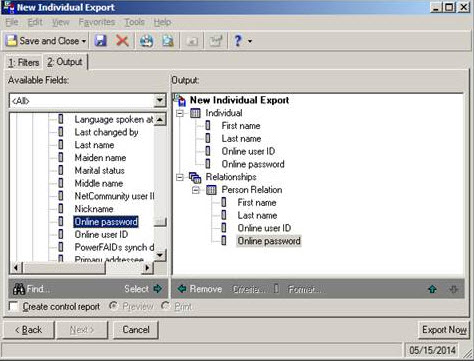474x361 pixels.
Task: Open the Help menu
Action: [162, 22]
